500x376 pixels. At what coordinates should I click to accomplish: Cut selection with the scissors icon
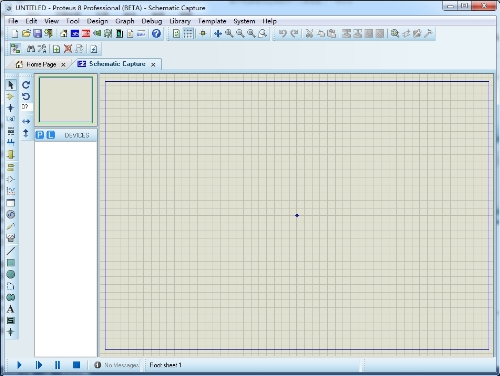[x=309, y=34]
